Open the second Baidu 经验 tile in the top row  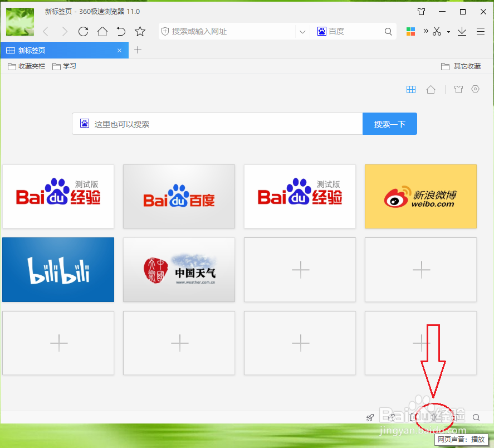coord(300,196)
